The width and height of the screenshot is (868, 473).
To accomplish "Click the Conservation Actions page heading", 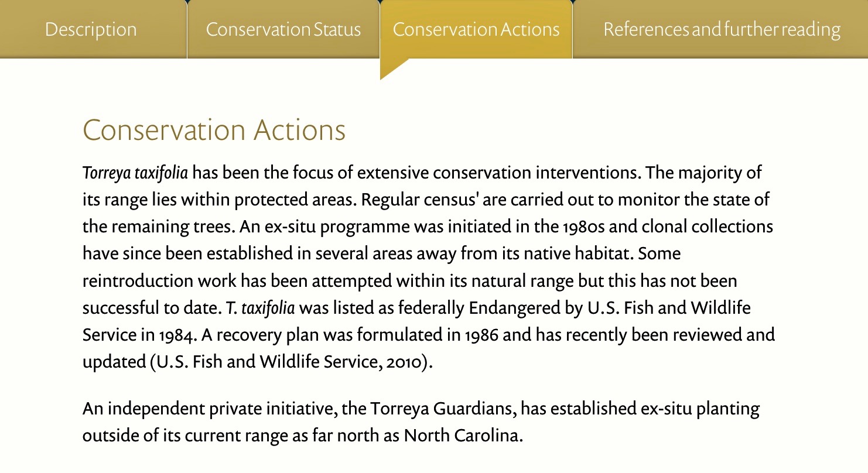I will [x=214, y=130].
